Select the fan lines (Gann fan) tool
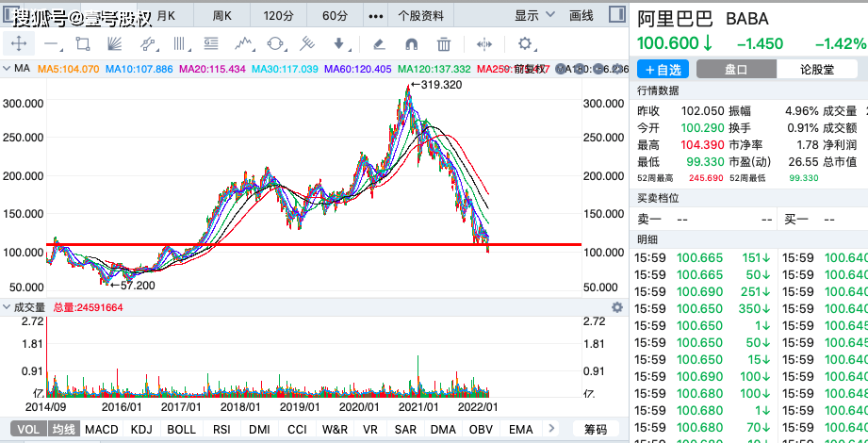The height and width of the screenshot is (443, 868). (x=115, y=43)
